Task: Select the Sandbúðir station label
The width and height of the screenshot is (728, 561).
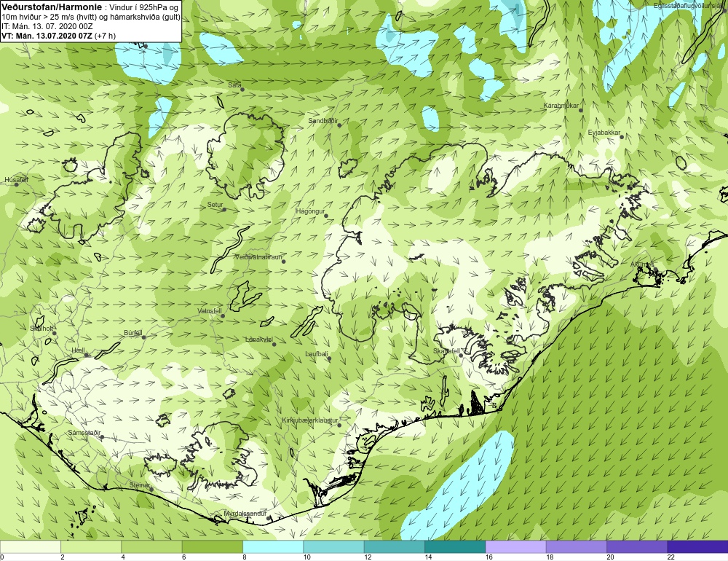Action: [323, 121]
